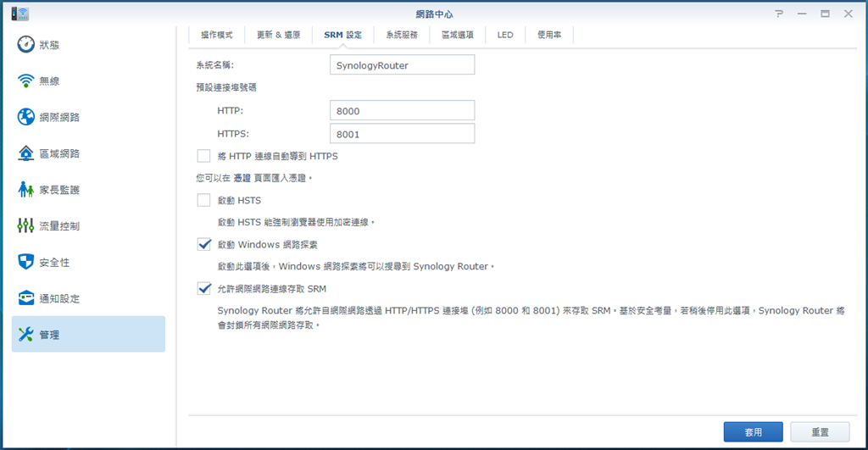The height and width of the screenshot is (450, 868).
Task: Open the 使用率 tab
Action: pyautogui.click(x=548, y=35)
